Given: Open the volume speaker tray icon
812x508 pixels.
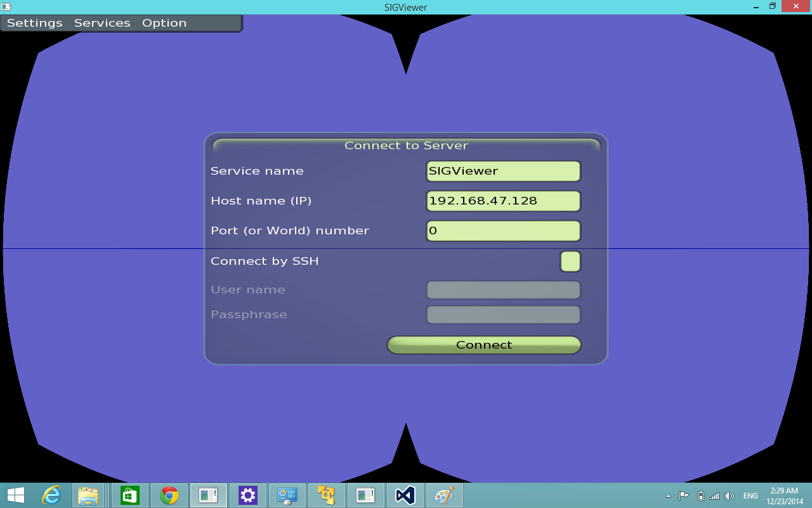Looking at the screenshot, I should [x=730, y=496].
